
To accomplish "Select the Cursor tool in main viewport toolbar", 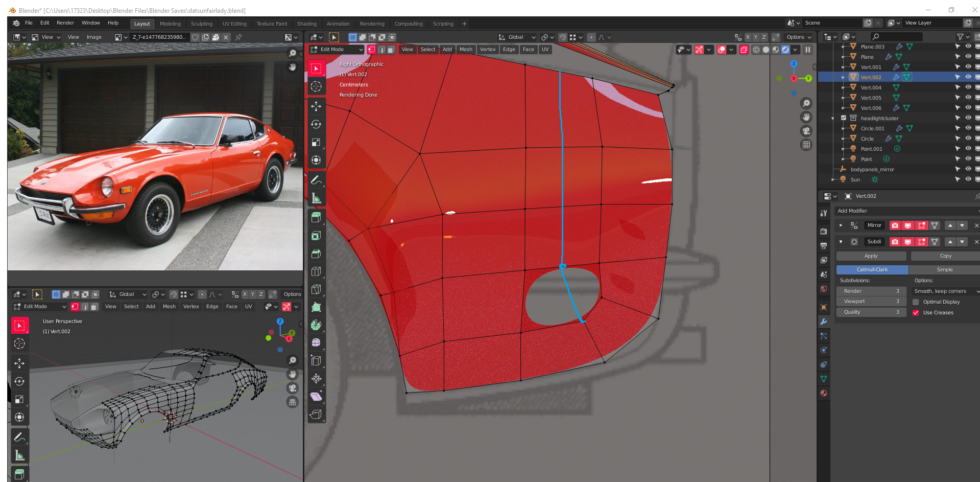I will [x=316, y=86].
